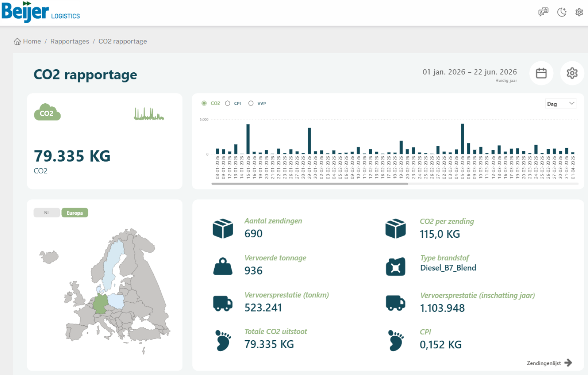Click the tall bar for 29-01-2026
Image resolution: width=588 pixels, height=375 pixels.
[x=309, y=141]
